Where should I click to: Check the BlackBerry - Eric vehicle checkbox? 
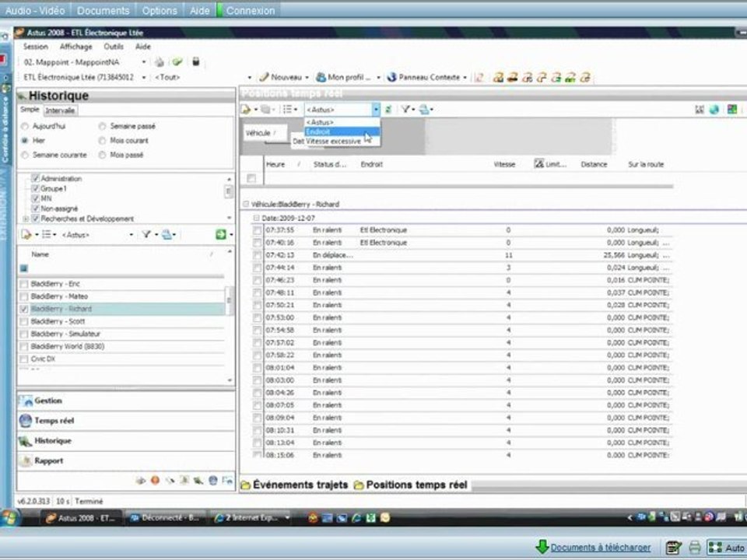(x=24, y=285)
